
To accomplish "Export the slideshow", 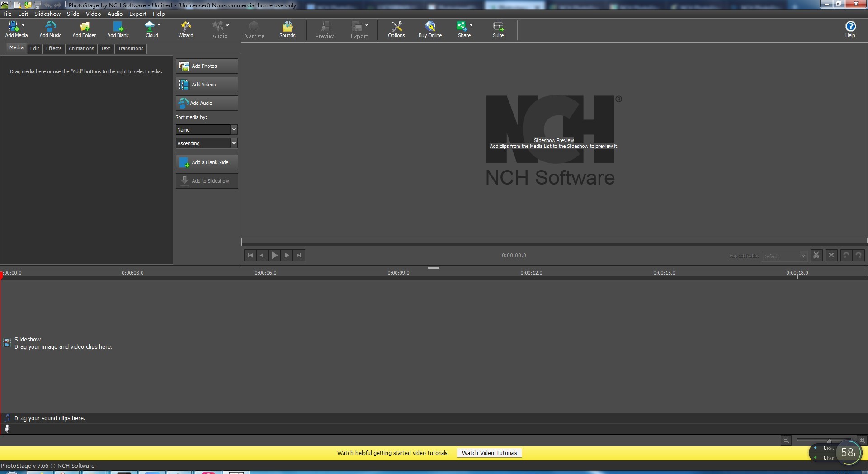I will [358, 29].
